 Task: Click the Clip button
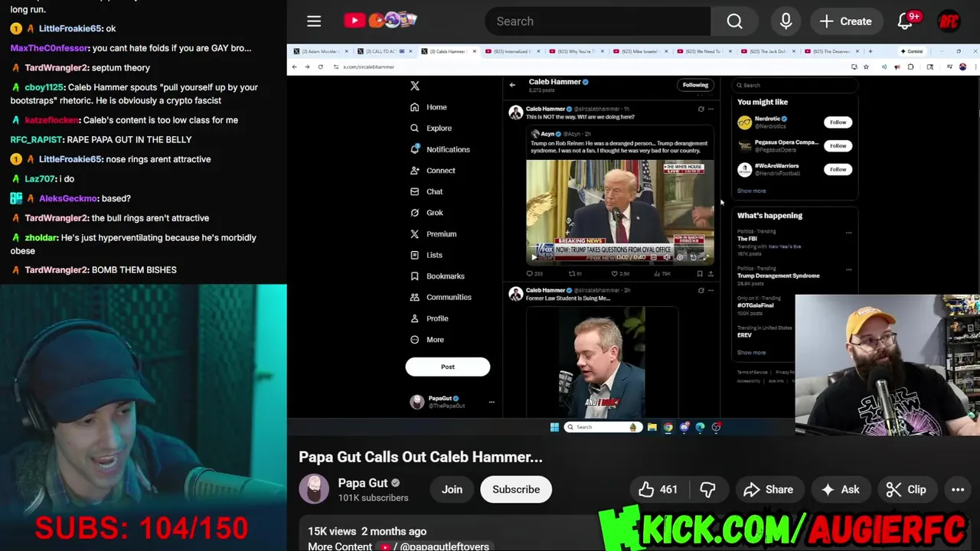906,490
